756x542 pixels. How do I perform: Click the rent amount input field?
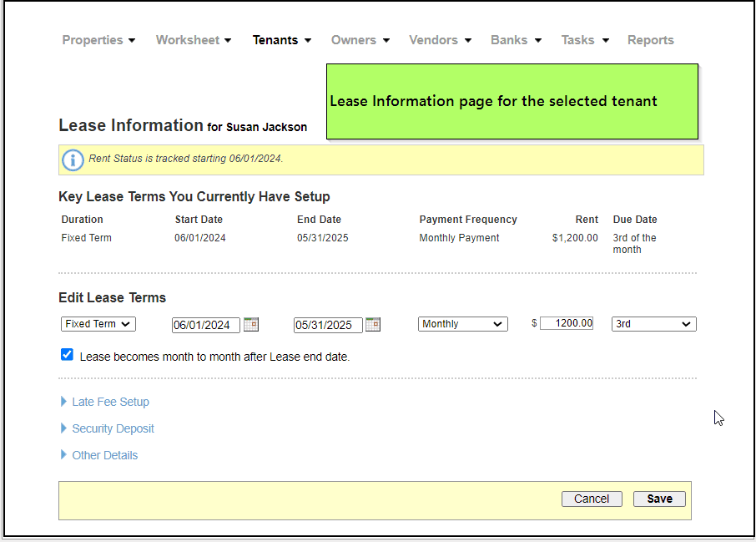[x=567, y=323]
